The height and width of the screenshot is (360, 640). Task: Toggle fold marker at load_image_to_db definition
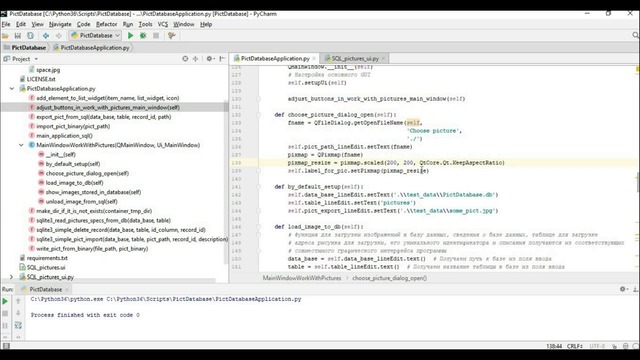258,227
